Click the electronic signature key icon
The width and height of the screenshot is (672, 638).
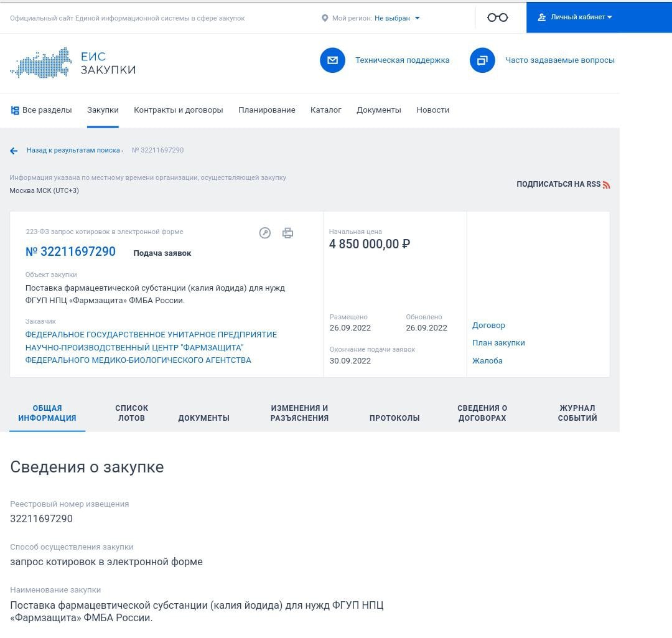click(x=265, y=233)
